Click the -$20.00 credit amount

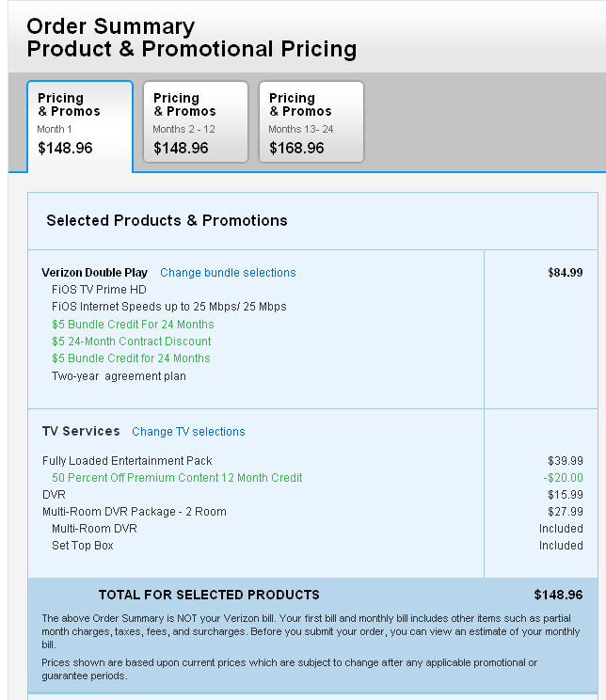[563, 478]
